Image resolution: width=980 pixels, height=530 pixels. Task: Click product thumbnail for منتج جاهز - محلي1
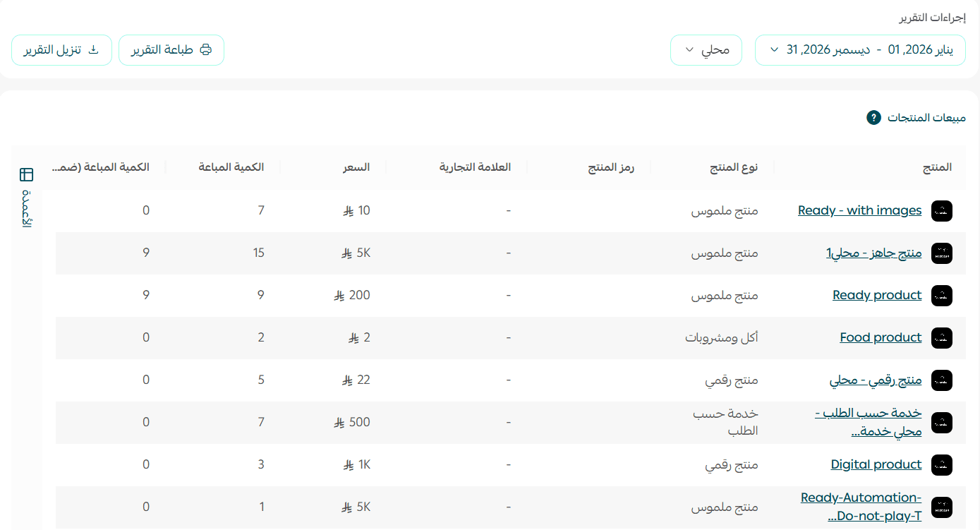[942, 253]
